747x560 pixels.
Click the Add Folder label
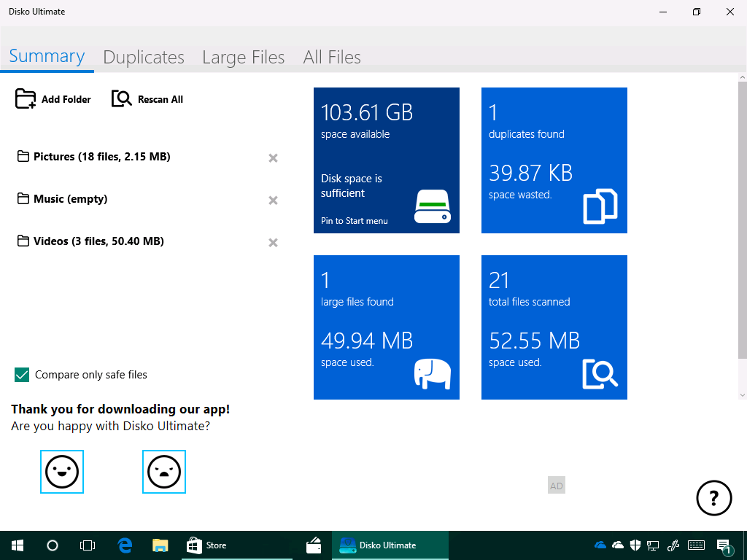tap(66, 99)
